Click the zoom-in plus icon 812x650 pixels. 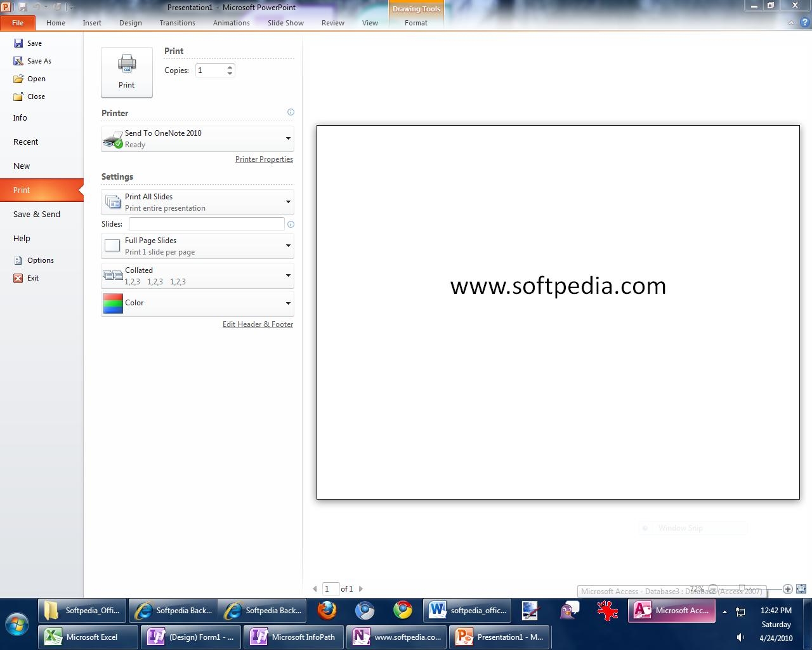click(787, 589)
